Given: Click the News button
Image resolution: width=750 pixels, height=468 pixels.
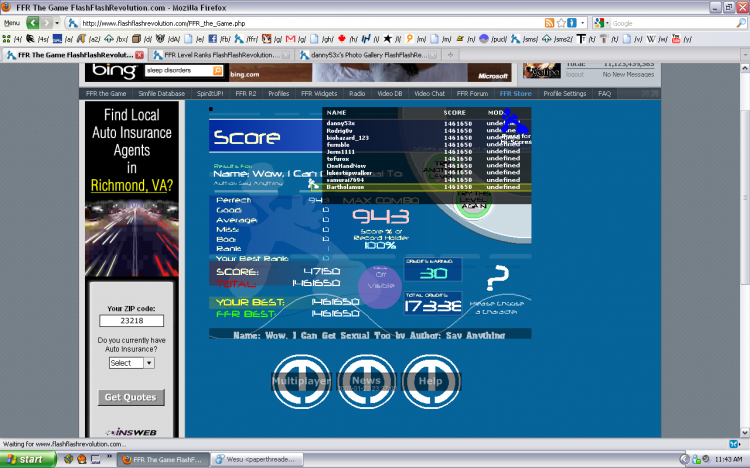Looking at the screenshot, I should pos(366,381).
